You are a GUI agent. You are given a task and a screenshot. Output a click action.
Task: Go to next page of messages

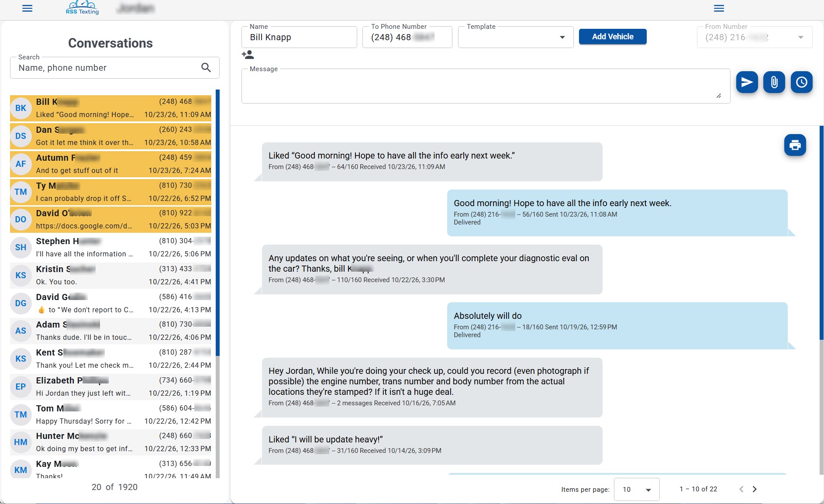(x=755, y=489)
